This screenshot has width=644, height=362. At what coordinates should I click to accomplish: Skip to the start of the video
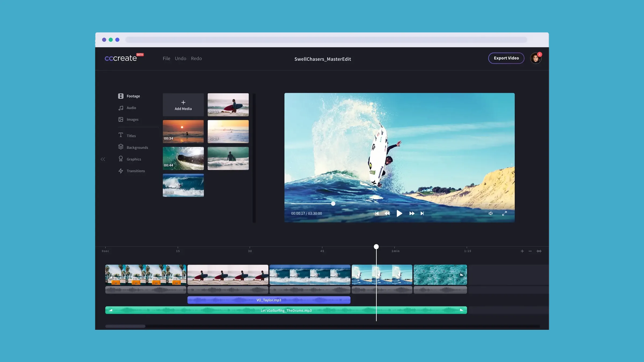tap(377, 213)
